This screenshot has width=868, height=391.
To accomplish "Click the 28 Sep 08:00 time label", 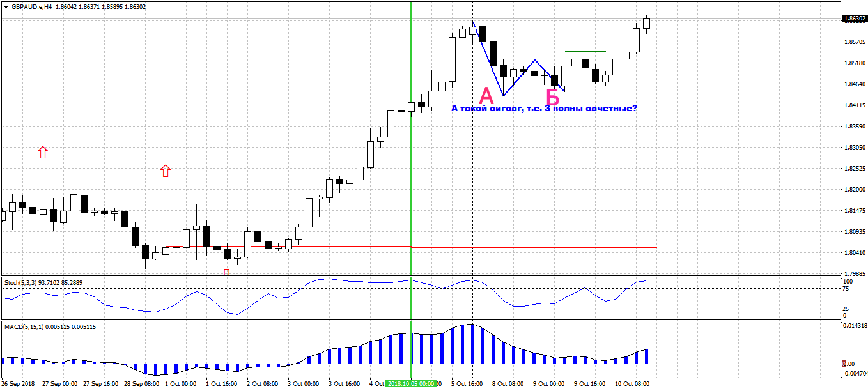I will (141, 384).
